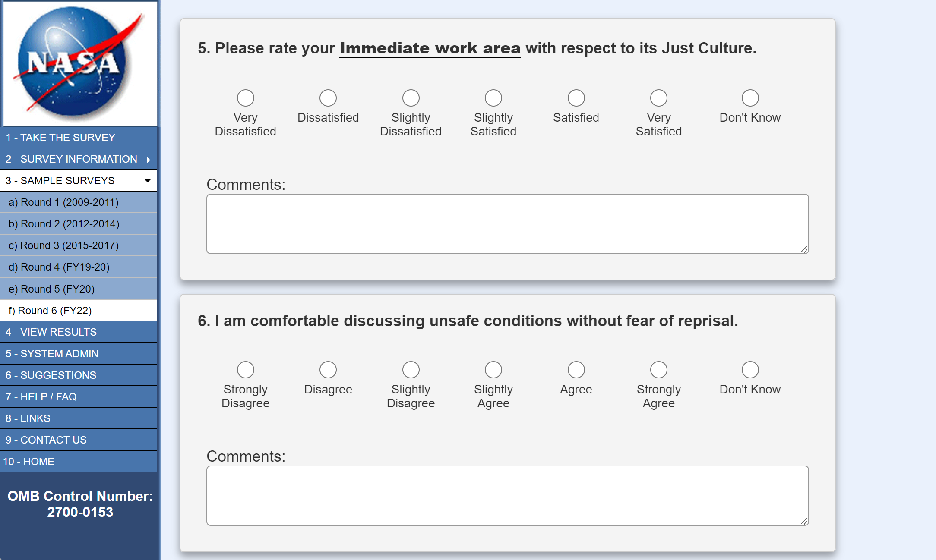Viewport: 936px width, 560px height.
Task: Click the NASA logo image
Action: coord(79,63)
